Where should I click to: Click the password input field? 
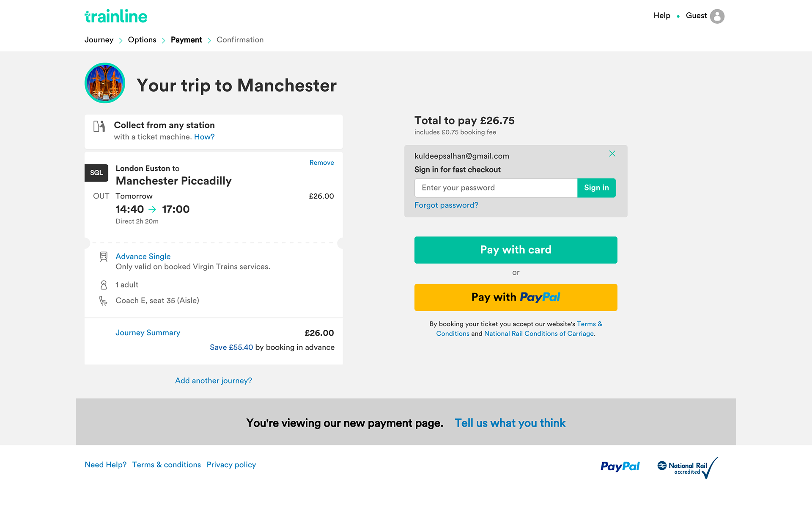coord(496,188)
